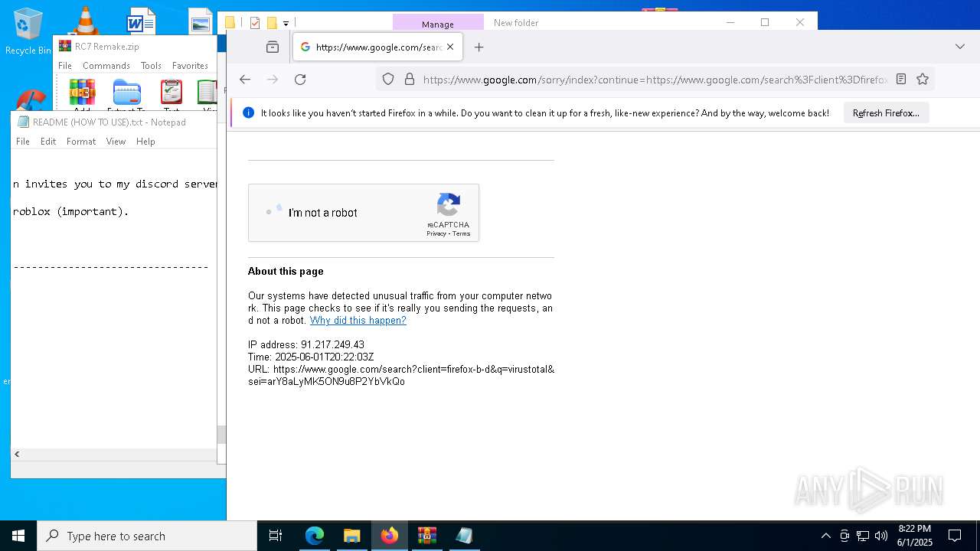The height and width of the screenshot is (551, 980).
Task: Check the I'm not a robot checkbox
Action: 273,212
